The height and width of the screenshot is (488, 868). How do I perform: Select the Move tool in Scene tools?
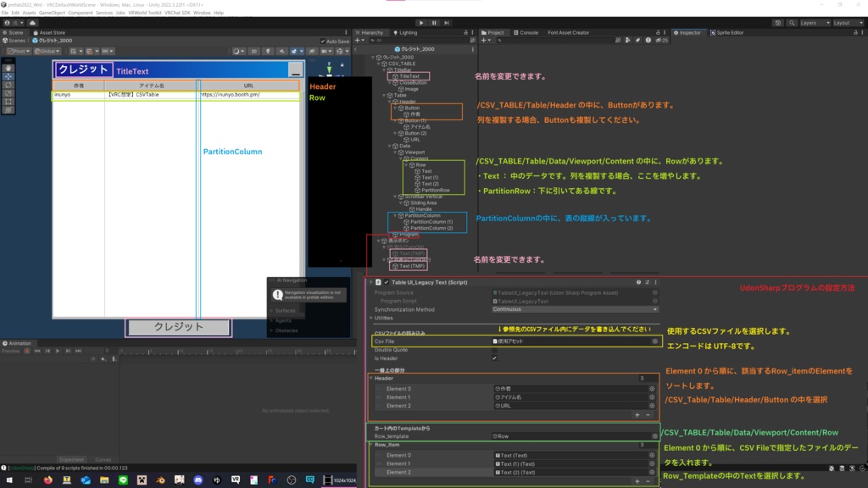pos(8,76)
